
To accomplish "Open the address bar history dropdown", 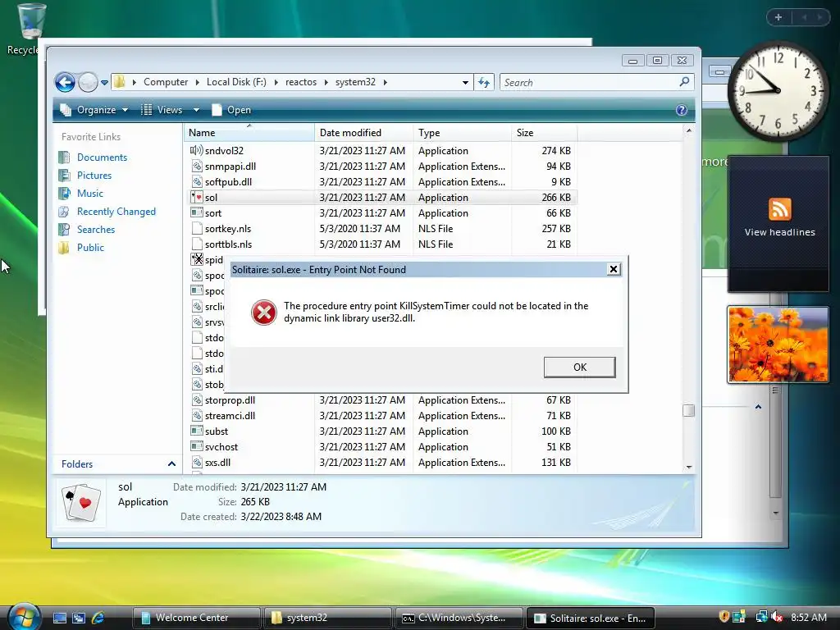I will (465, 83).
